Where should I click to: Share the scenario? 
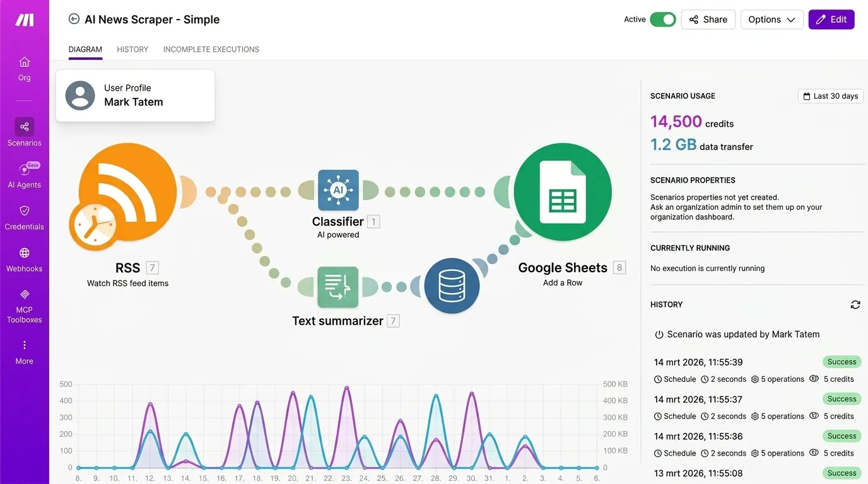[708, 20]
